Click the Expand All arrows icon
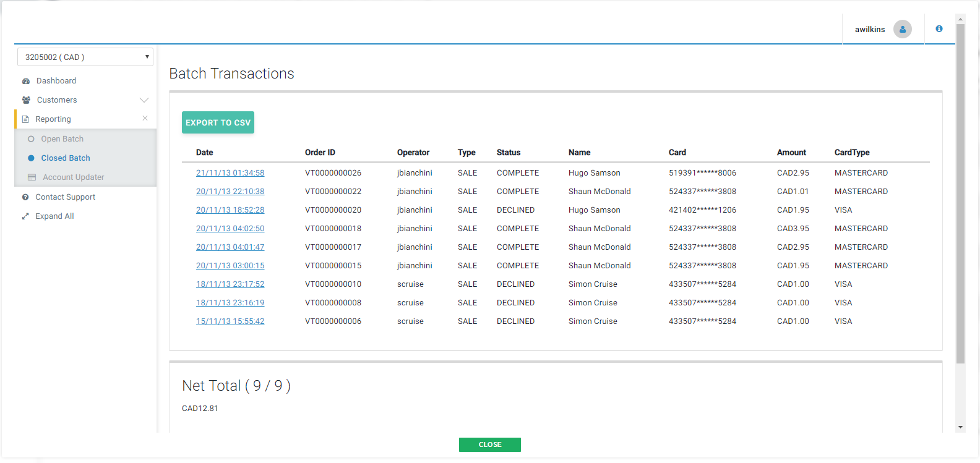Screen dimensions: 980x463 pyautogui.click(x=25, y=216)
